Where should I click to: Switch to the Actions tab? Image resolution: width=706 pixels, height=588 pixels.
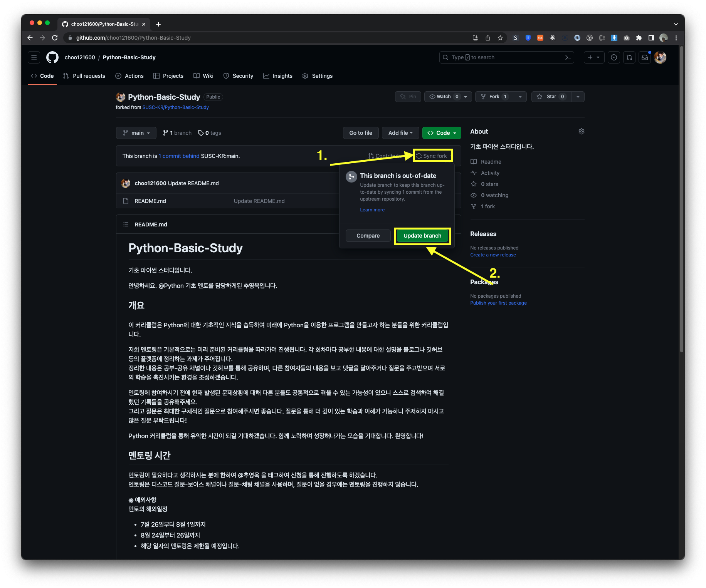129,76
